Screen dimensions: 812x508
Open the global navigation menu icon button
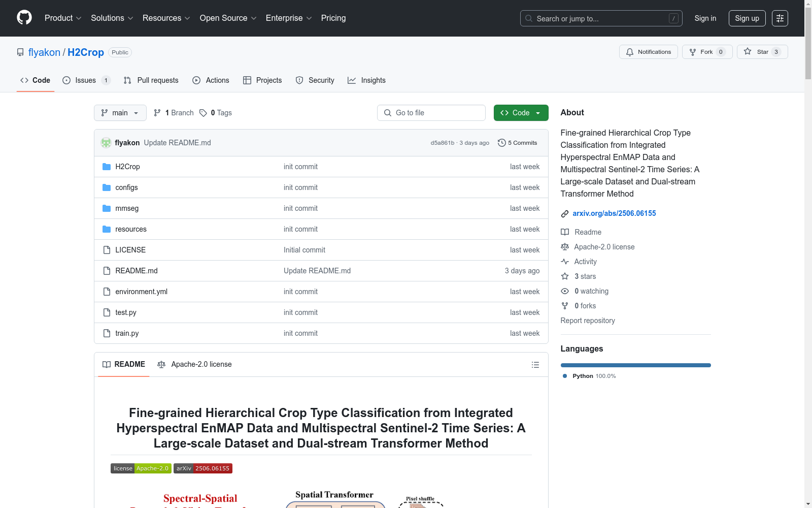(x=780, y=18)
